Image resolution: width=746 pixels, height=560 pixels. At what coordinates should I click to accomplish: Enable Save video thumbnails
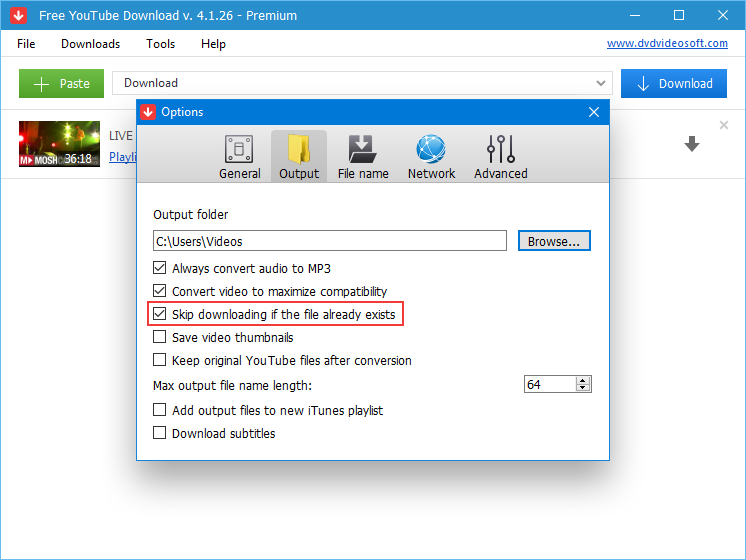[159, 337]
